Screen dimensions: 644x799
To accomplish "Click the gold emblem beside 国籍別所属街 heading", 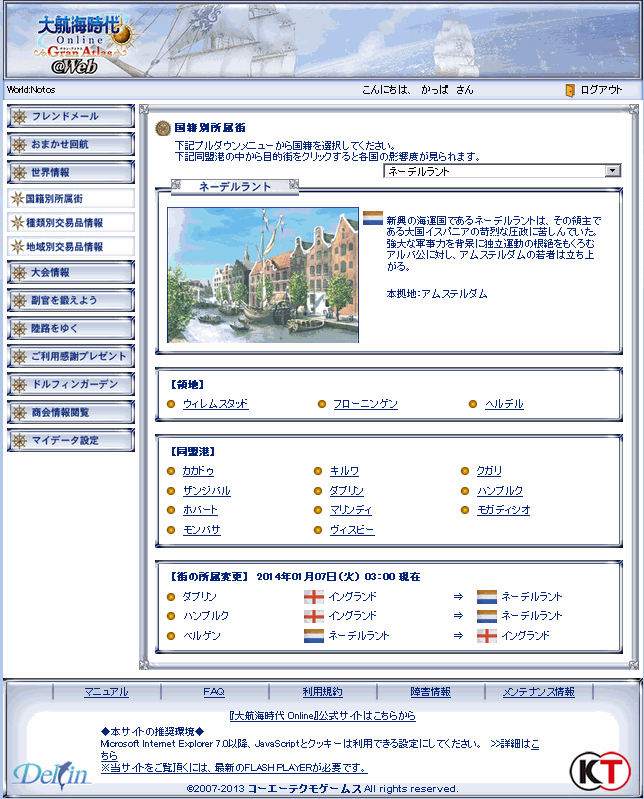I will [163, 128].
